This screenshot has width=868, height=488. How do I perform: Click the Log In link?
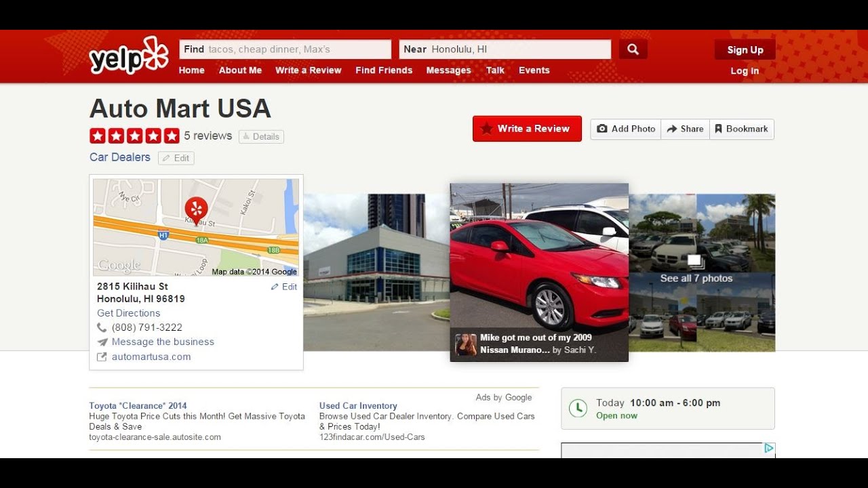[x=745, y=71]
